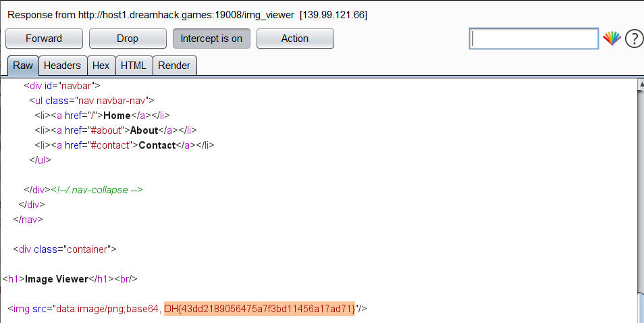
Task: Open the help question mark icon
Action: (634, 39)
